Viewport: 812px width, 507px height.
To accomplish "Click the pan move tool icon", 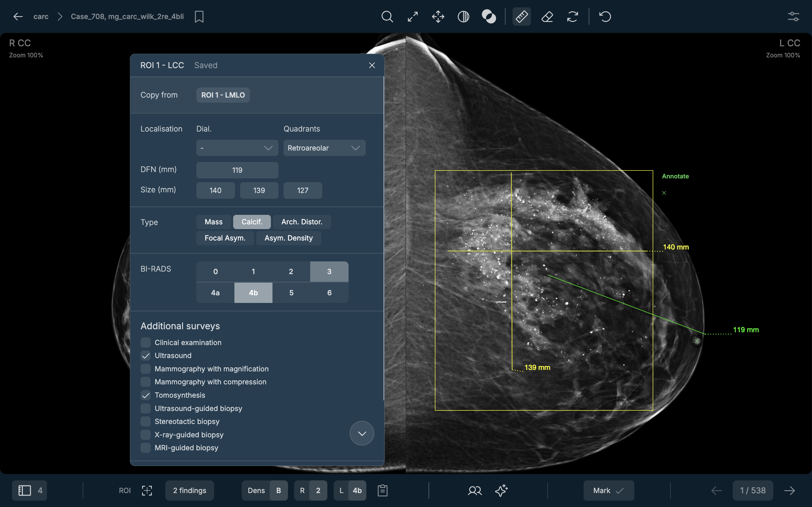I will pos(438,16).
